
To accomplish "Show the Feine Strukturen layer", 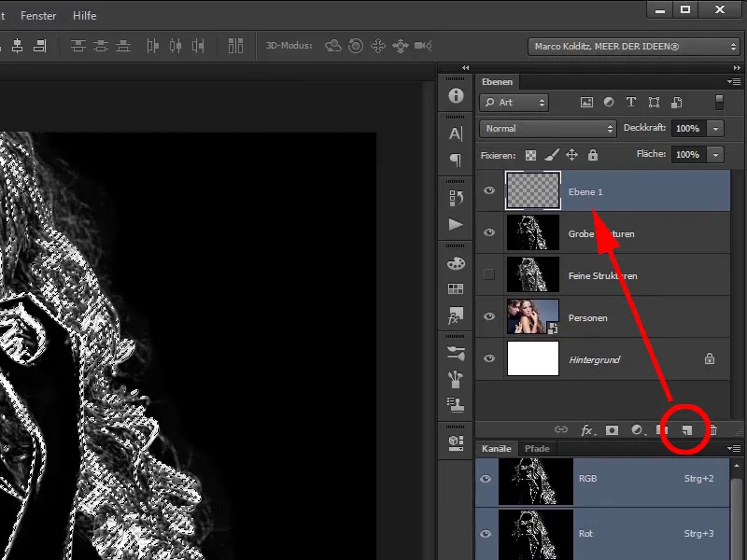I will [x=489, y=274].
